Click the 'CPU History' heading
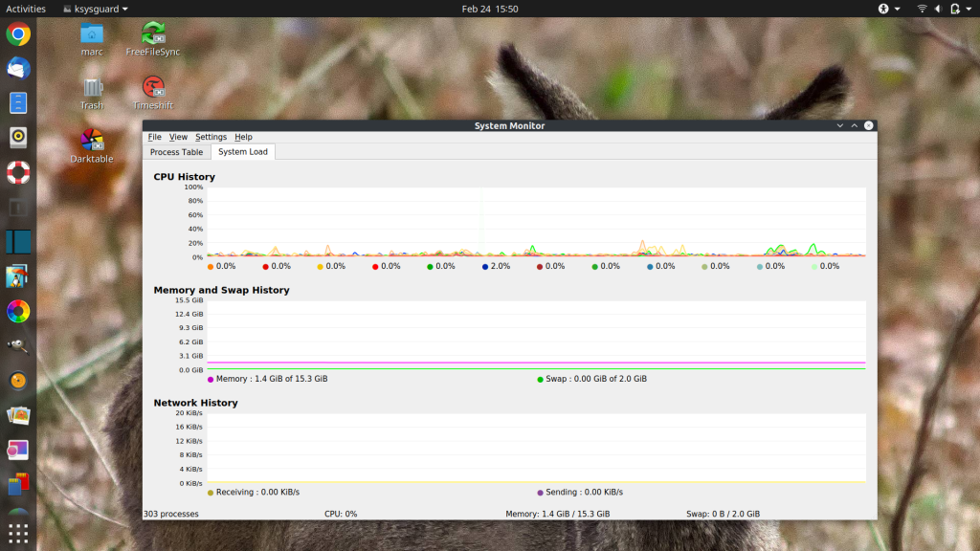980x551 pixels. [x=185, y=177]
